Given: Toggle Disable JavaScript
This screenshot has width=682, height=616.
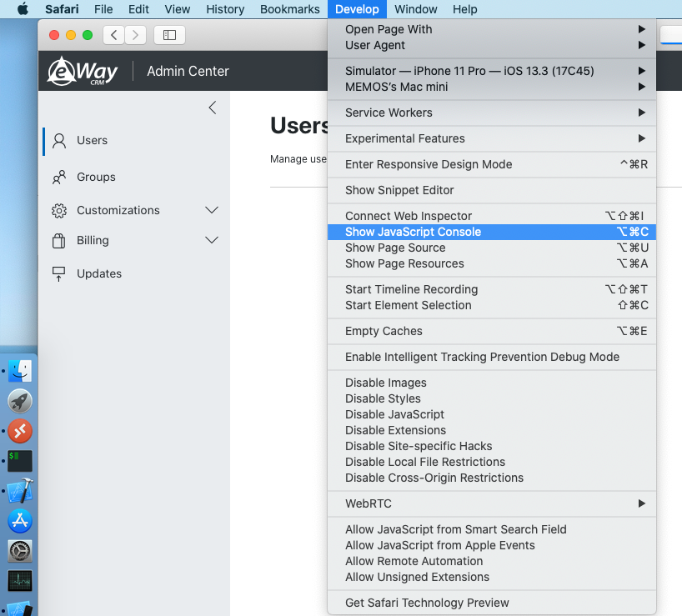Looking at the screenshot, I should click(x=492, y=414).
